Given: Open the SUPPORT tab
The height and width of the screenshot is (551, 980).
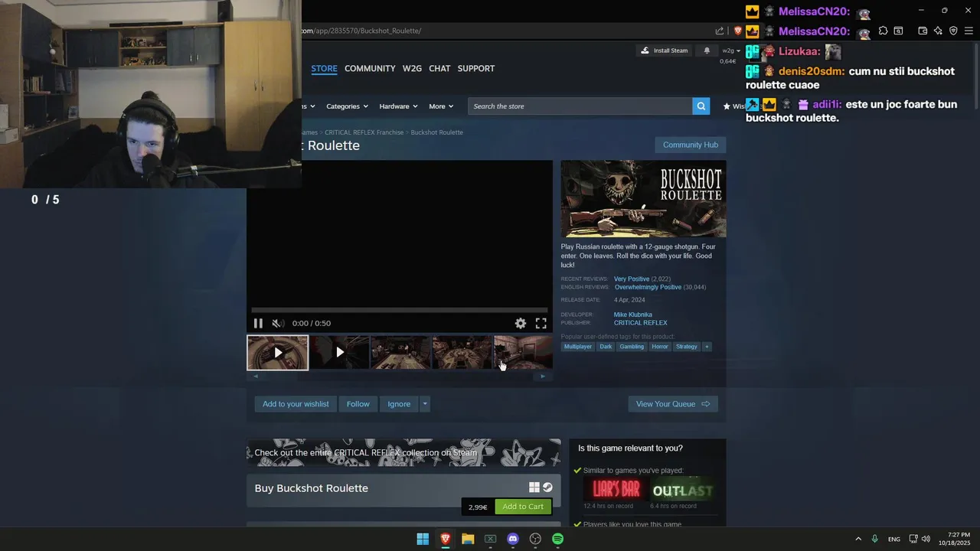Looking at the screenshot, I should click(x=476, y=68).
